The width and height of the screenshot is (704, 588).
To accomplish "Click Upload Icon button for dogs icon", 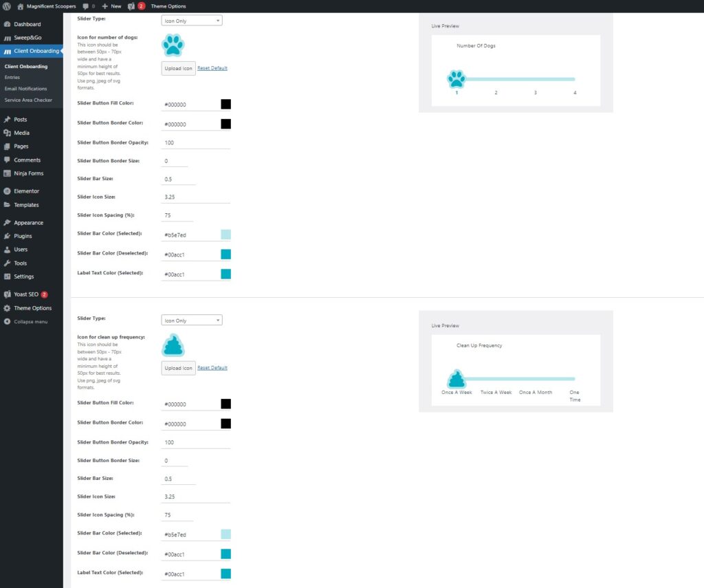I will 178,69.
